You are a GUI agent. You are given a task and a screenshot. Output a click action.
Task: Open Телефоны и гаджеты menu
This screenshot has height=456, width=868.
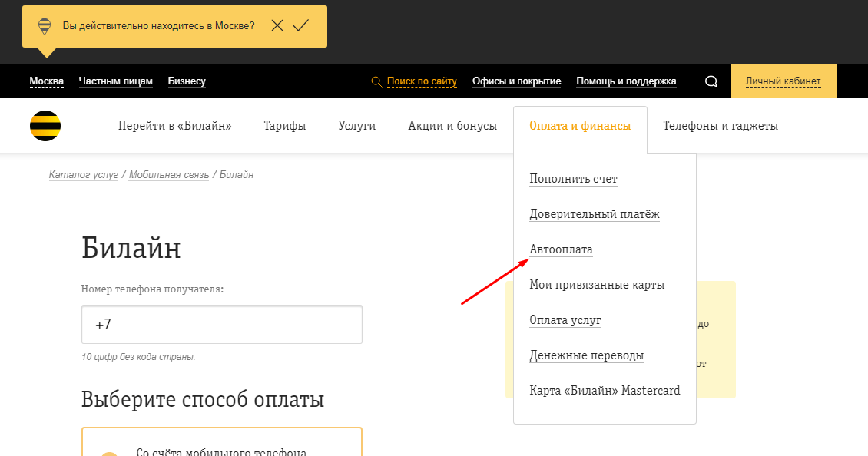tap(721, 126)
